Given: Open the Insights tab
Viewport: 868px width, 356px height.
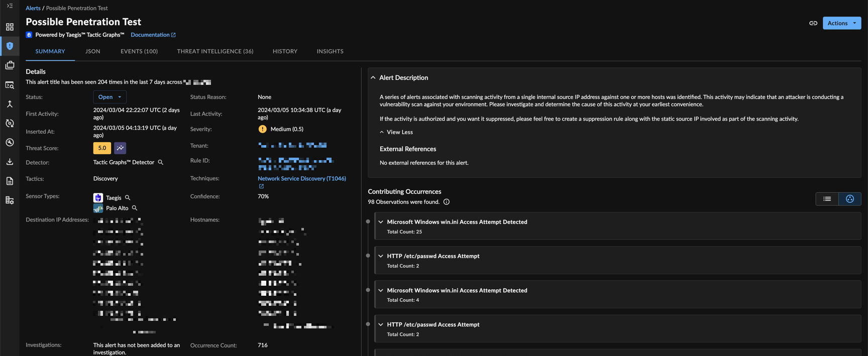Looking at the screenshot, I should click(330, 51).
